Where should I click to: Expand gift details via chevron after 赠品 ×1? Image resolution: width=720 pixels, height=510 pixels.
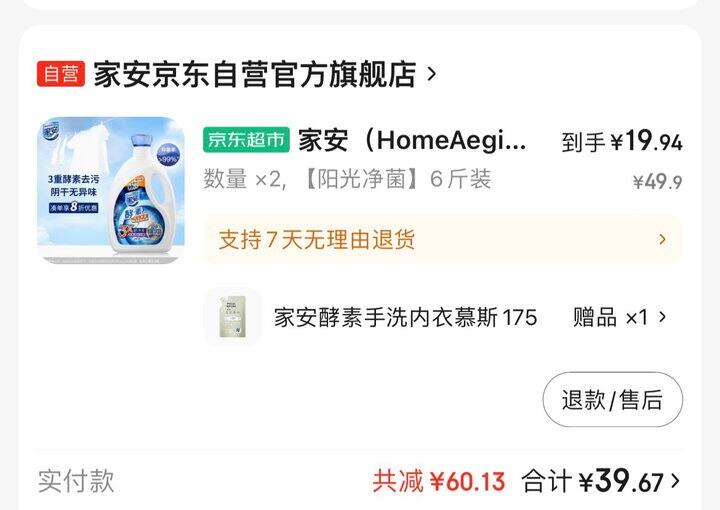point(662,317)
